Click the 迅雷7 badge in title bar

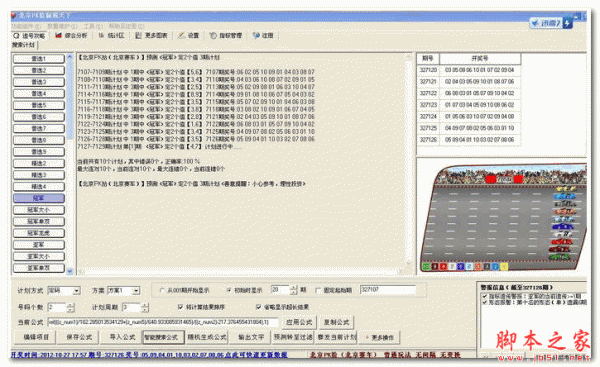coord(551,23)
